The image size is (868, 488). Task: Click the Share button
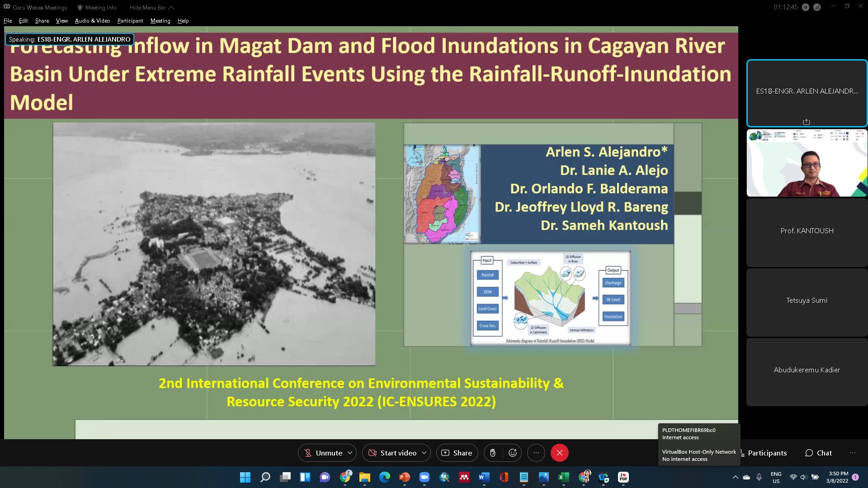tap(457, 453)
